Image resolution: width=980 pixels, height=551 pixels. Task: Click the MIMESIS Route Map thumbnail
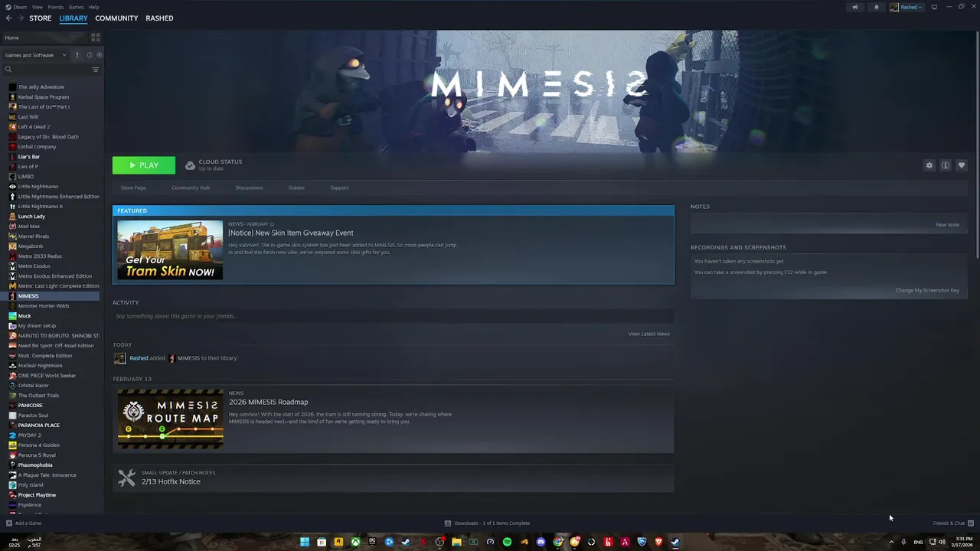170,419
